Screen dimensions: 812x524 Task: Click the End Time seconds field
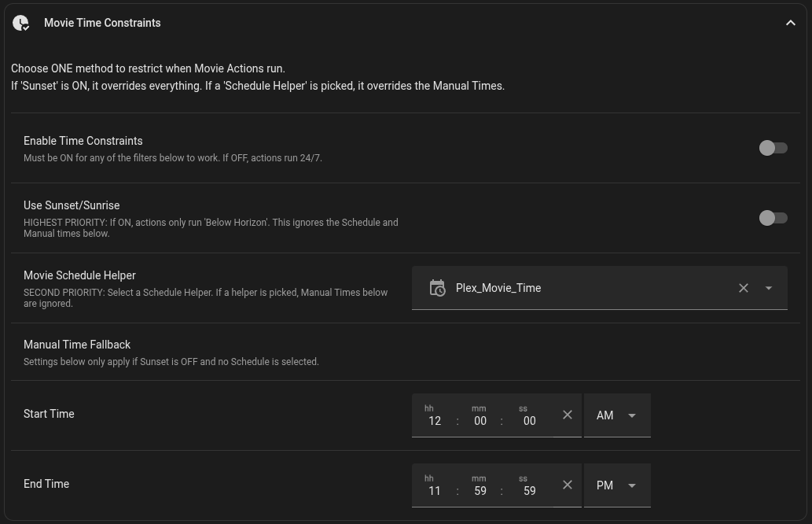point(529,490)
